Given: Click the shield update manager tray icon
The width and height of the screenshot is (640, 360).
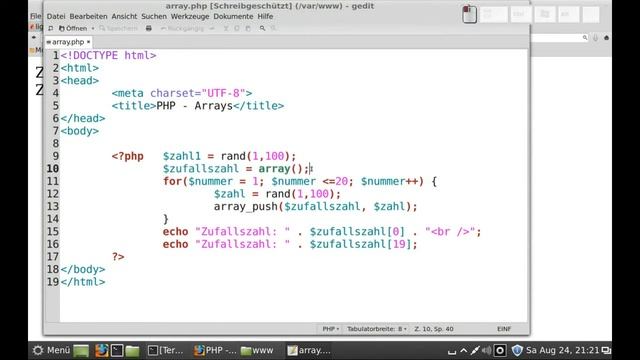Looking at the screenshot, I should pos(517,350).
